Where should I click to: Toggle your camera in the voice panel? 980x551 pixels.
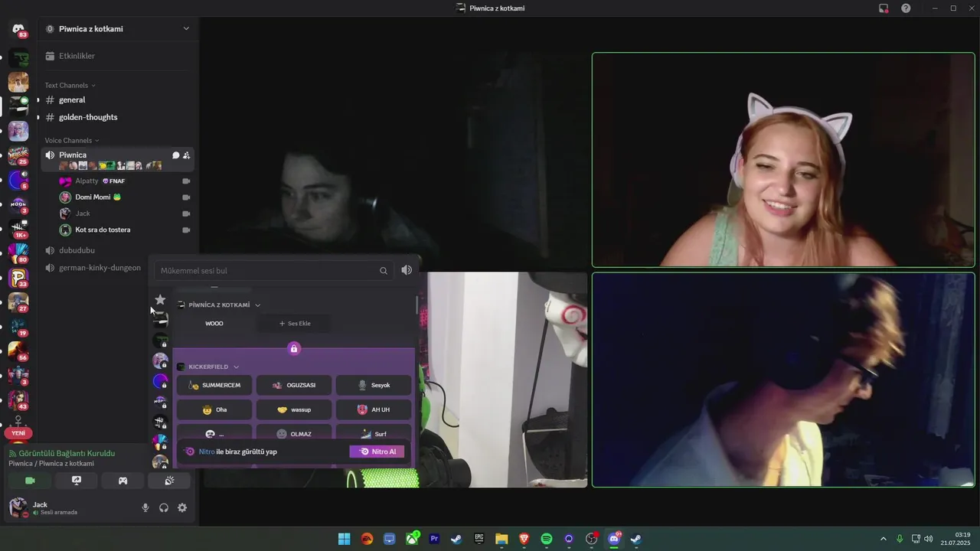coord(30,481)
